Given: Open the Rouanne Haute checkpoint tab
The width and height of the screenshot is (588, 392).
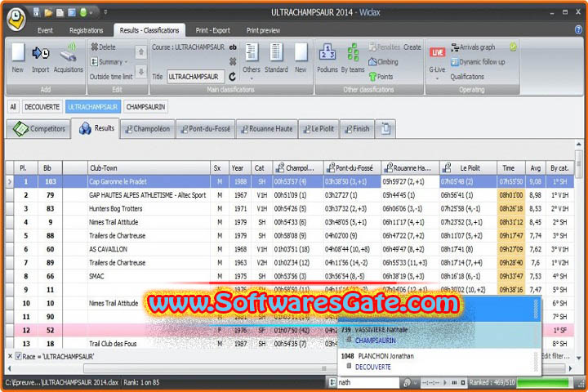Looking at the screenshot, I should [x=266, y=129].
